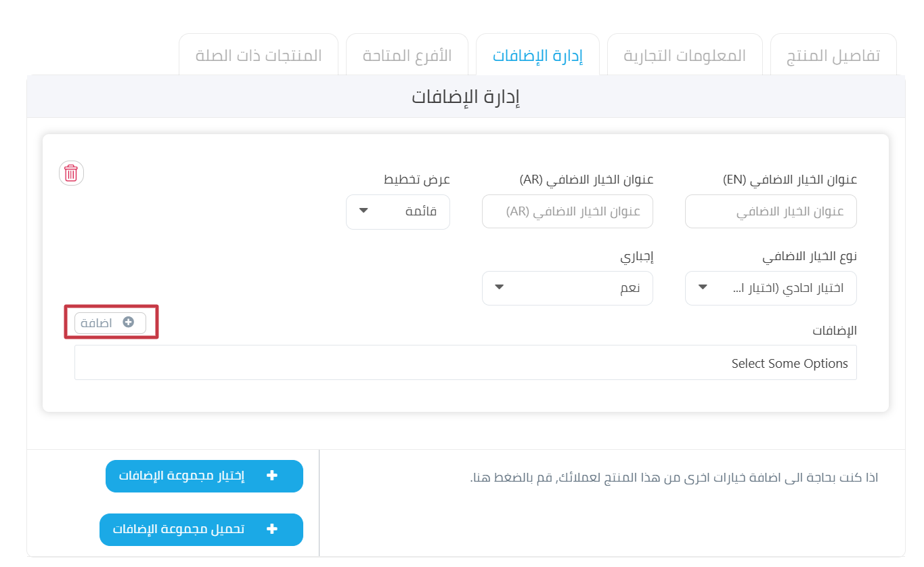Click arrow of the قائمة layout dropdown
924x567 pixels.
click(364, 211)
